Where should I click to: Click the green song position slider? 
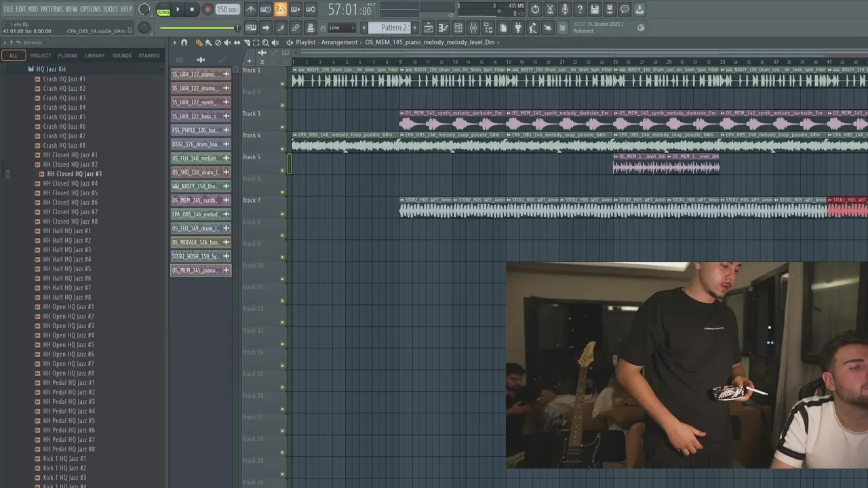[x=200, y=28]
